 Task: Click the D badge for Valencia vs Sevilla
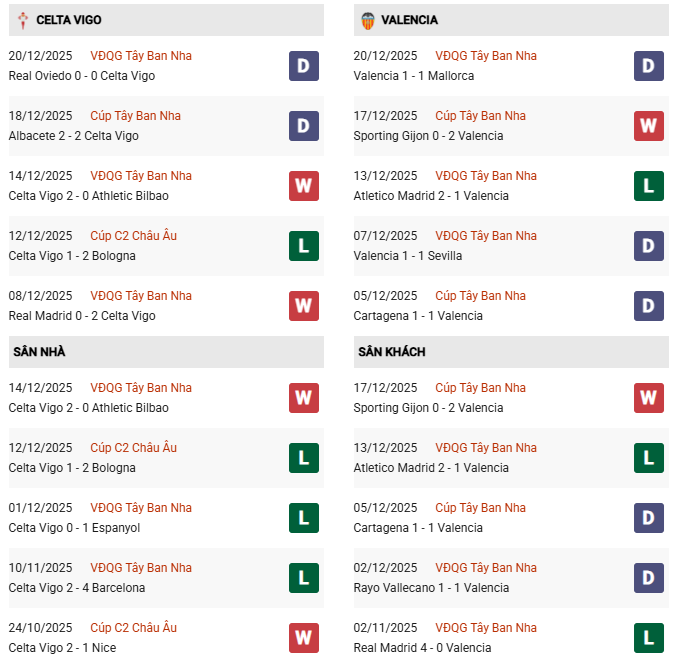click(x=649, y=246)
